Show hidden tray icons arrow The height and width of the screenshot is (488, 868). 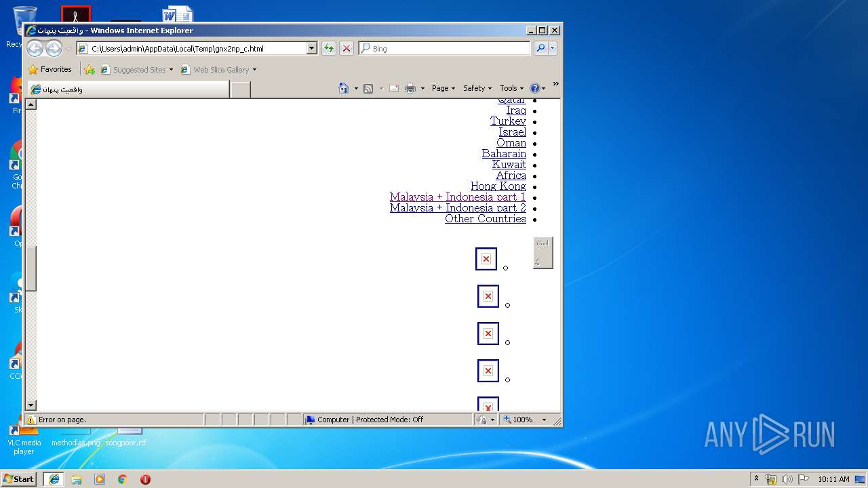click(756, 479)
